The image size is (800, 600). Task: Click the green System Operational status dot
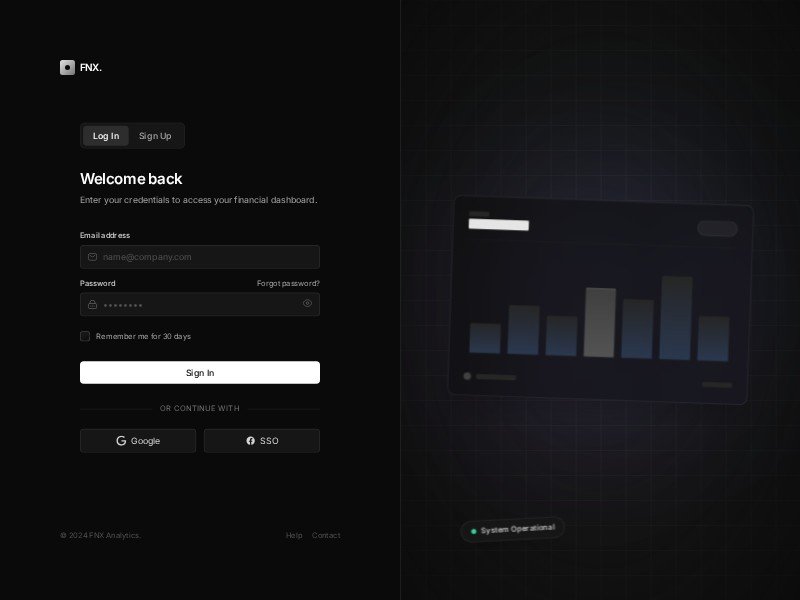point(474,531)
